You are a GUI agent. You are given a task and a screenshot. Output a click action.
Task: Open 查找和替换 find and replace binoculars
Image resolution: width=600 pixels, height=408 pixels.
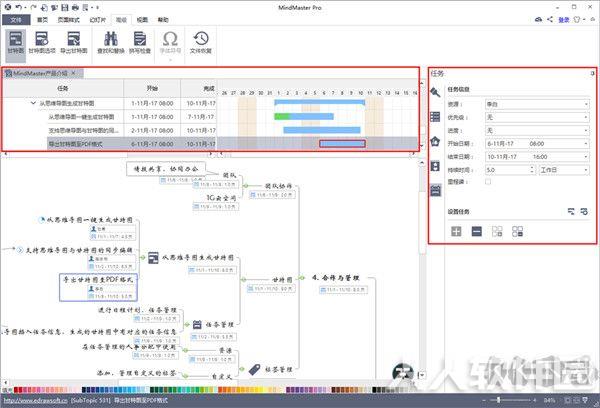click(x=111, y=42)
